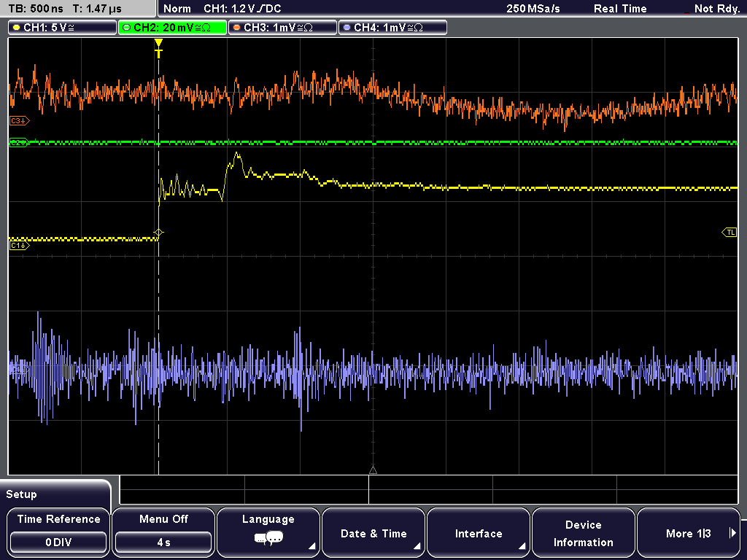This screenshot has height=560, width=747.
Task: Click the T: 1.47 µs trigger time readout
Action: click(97, 9)
